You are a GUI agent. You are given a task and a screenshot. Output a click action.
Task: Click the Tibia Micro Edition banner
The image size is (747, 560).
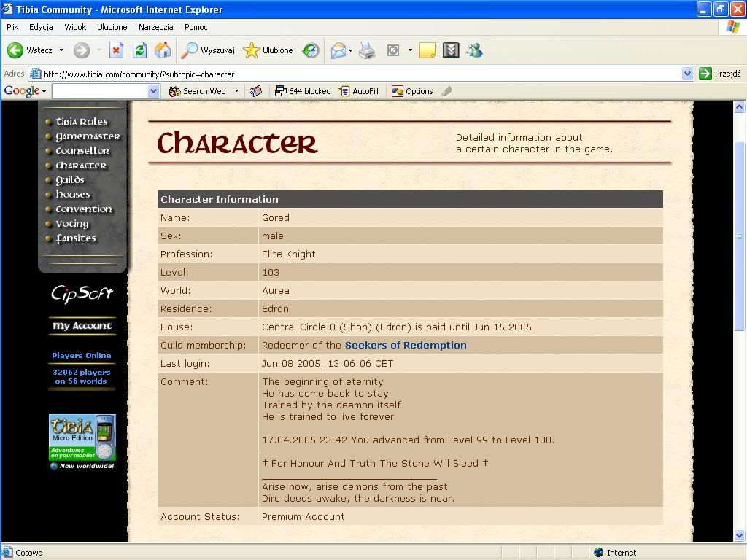click(82, 441)
